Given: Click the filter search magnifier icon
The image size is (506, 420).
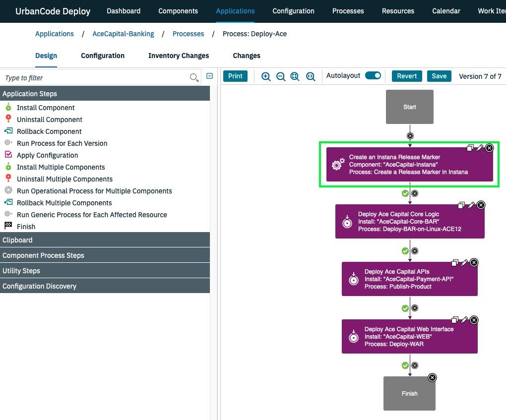Looking at the screenshot, I should [x=194, y=77].
